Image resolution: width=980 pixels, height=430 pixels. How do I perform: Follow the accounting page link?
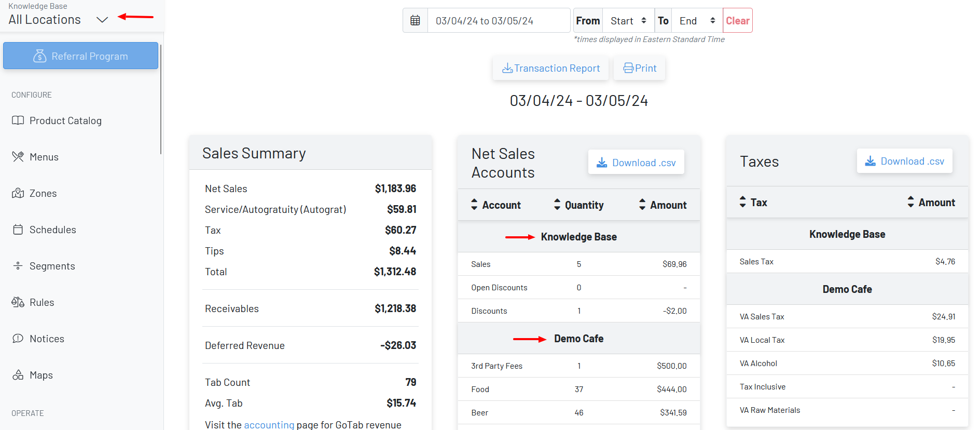click(x=269, y=425)
